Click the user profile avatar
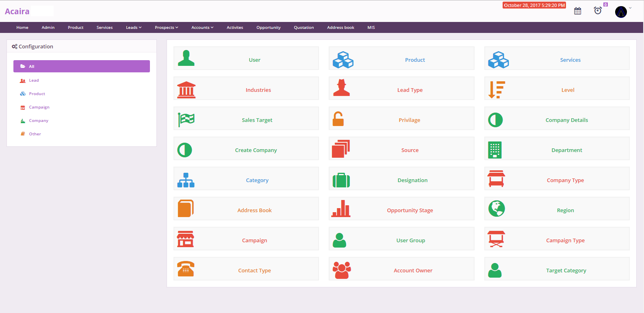Viewport: 644px width, 313px height. (x=621, y=12)
